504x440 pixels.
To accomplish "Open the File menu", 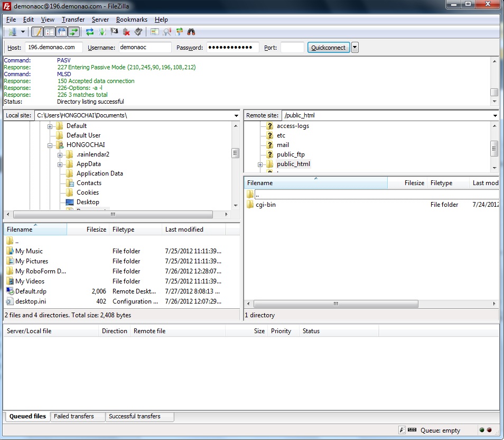I will coord(11,20).
